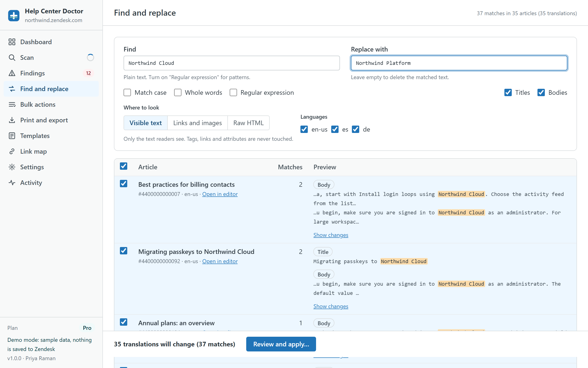This screenshot has width=588, height=368.
Task: Click the scan progress spinner
Action: pos(90,57)
